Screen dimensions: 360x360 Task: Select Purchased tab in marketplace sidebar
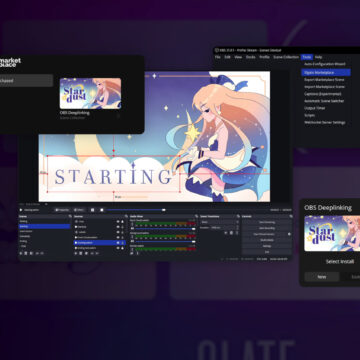[26, 81]
